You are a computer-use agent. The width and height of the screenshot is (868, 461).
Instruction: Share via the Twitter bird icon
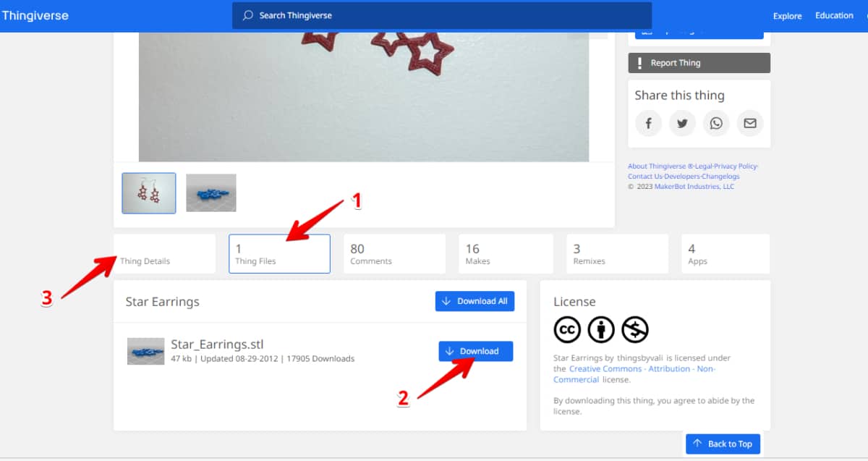(x=682, y=123)
